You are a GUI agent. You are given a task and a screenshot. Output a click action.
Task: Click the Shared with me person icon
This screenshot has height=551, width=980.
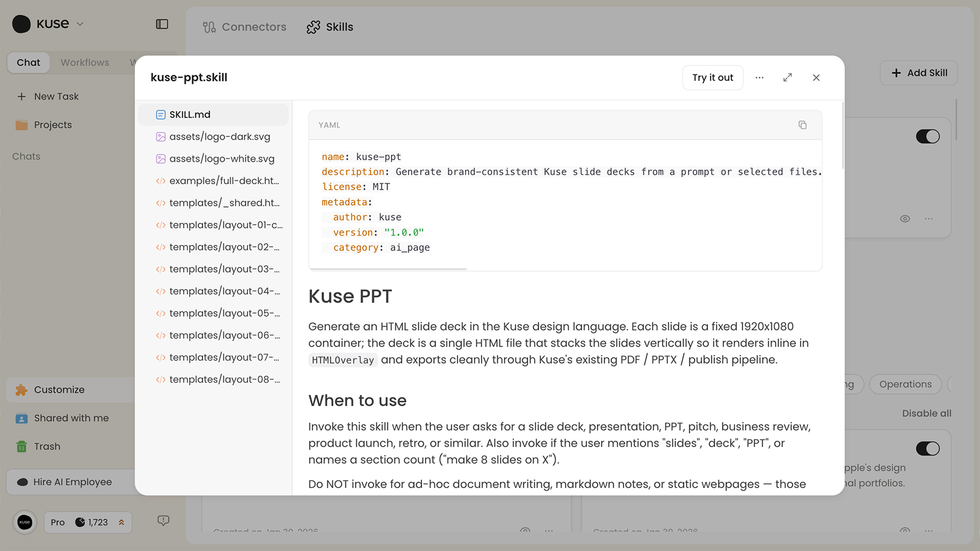[x=21, y=419]
